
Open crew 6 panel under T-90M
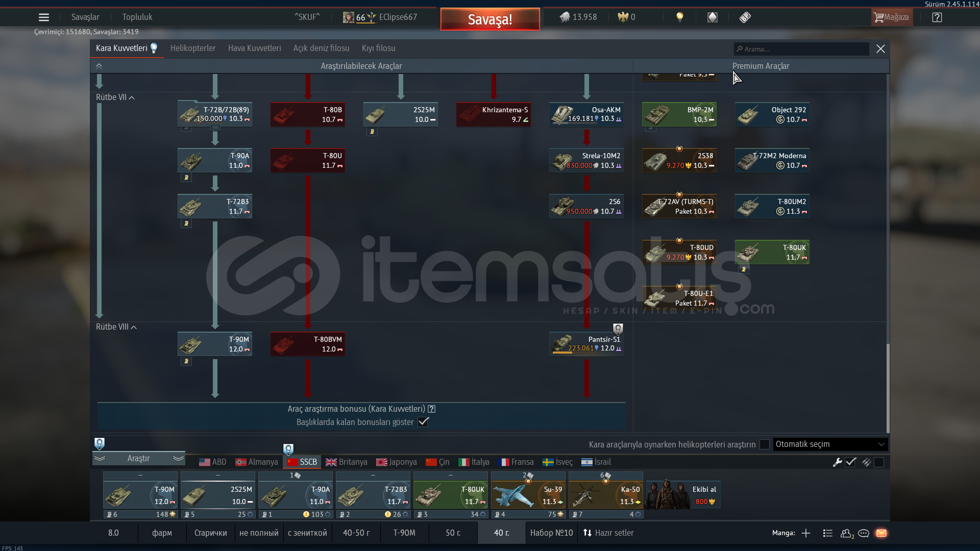pyautogui.click(x=140, y=514)
